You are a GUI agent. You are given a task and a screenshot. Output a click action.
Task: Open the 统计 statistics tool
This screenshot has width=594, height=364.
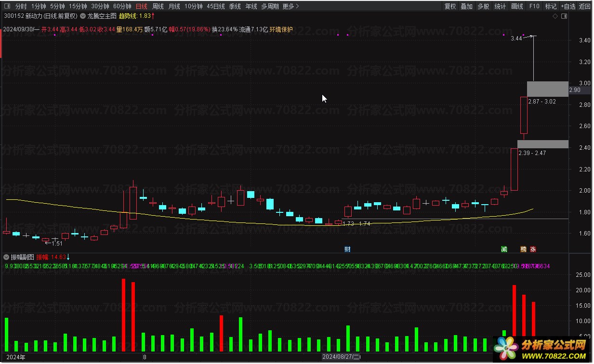click(500, 6)
